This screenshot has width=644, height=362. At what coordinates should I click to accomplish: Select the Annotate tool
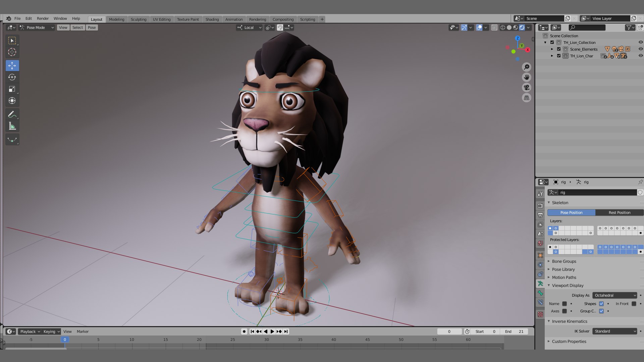(12, 114)
